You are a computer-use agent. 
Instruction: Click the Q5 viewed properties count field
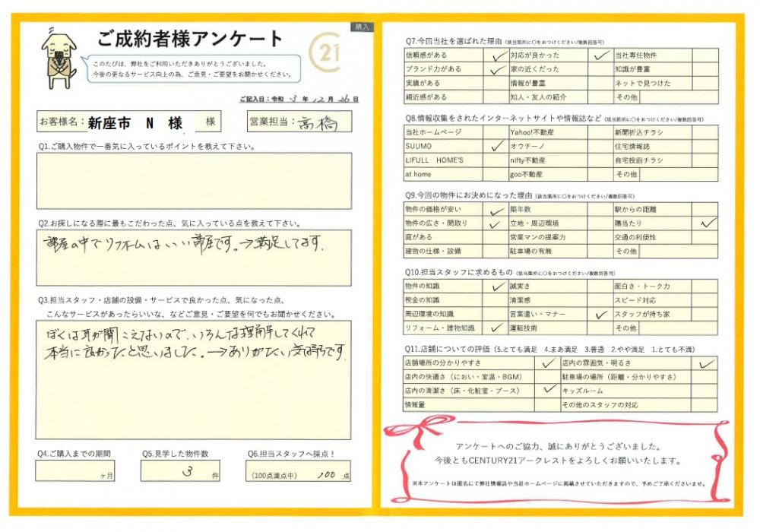point(179,471)
